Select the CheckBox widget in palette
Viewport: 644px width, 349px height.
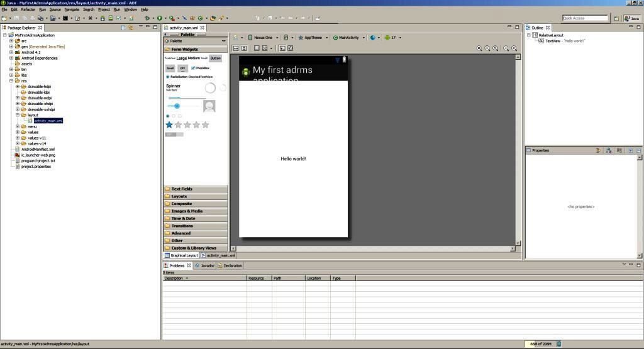point(201,68)
